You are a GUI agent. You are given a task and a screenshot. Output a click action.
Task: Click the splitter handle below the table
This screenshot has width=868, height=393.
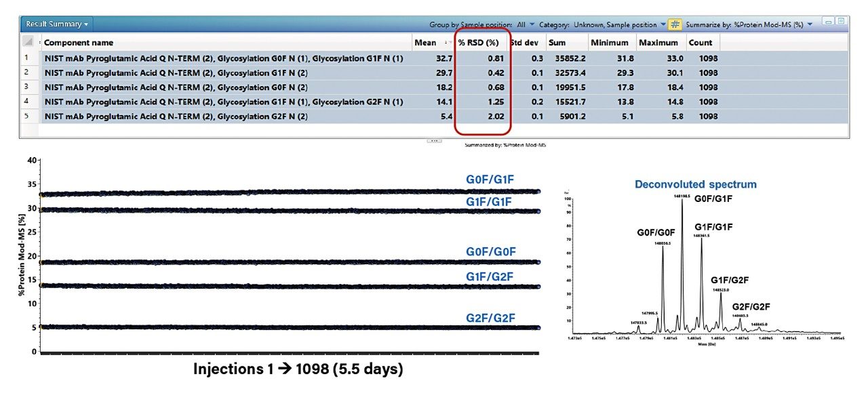(x=433, y=140)
